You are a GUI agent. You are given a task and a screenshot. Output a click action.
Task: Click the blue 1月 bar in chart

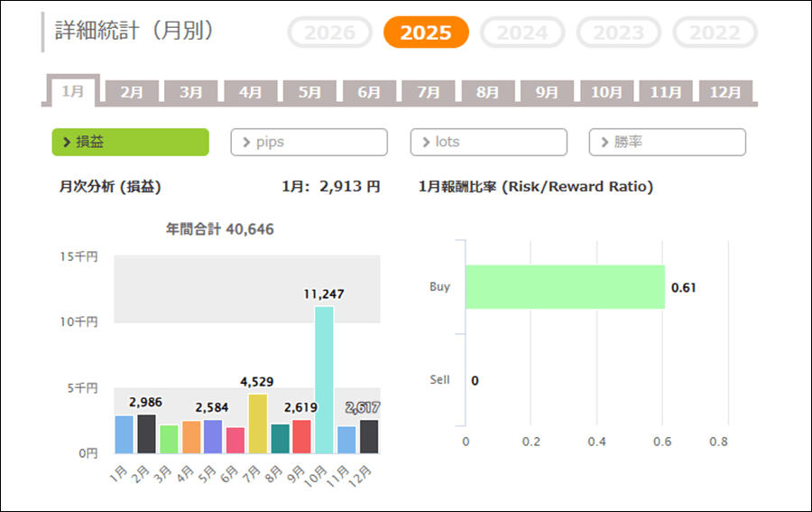pyautogui.click(x=125, y=434)
